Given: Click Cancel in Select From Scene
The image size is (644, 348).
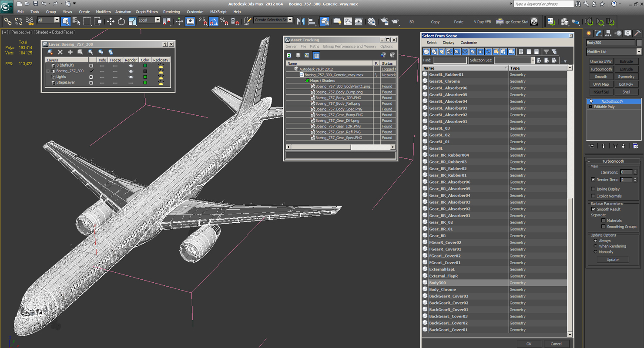Looking at the screenshot, I should point(556,344).
